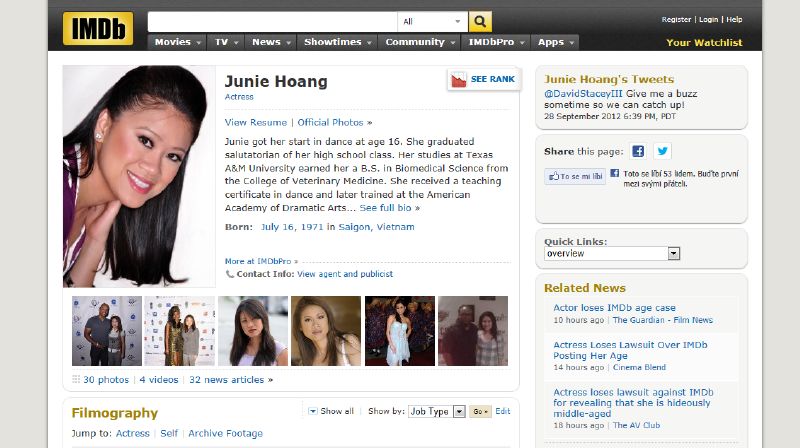Open first gallery thumbnail with man in gray shirt
Screen dimensions: 800x448
click(107, 331)
